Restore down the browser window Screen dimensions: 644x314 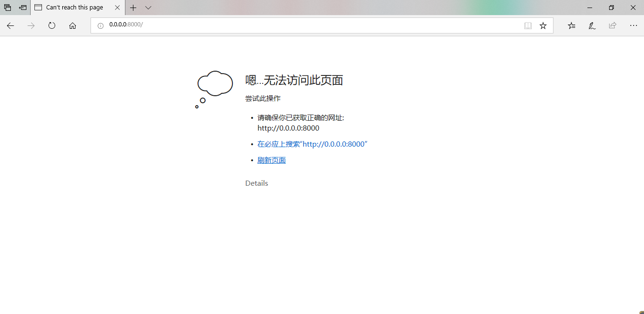pyautogui.click(x=611, y=8)
